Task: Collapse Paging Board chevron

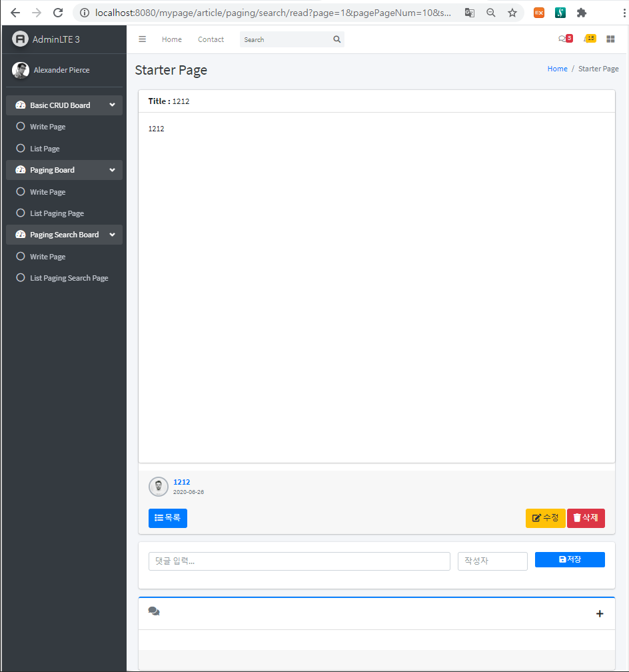Action: [x=112, y=170]
